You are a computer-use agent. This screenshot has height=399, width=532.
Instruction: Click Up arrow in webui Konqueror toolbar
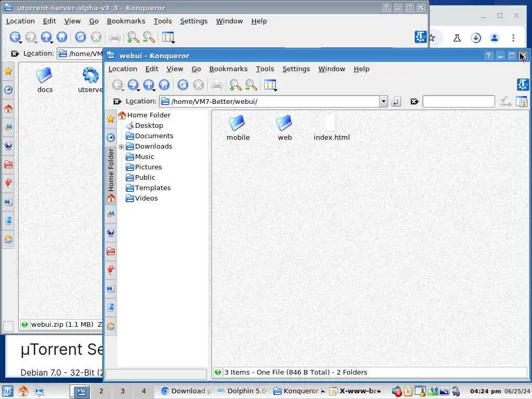coord(149,85)
